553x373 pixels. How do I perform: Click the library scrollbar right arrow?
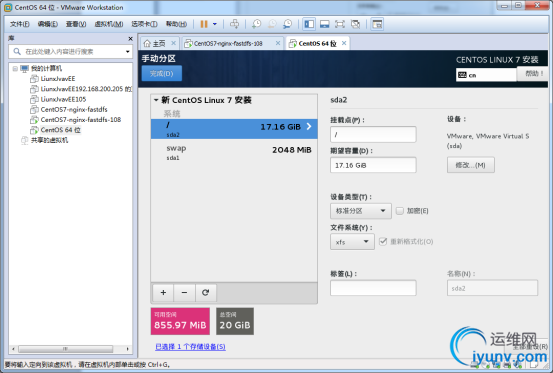[x=127, y=349]
